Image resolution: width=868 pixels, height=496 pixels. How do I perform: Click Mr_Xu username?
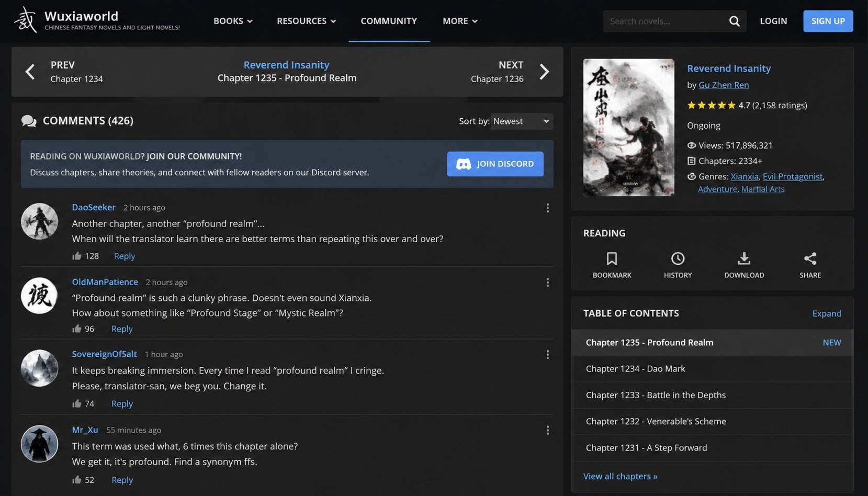(x=85, y=430)
